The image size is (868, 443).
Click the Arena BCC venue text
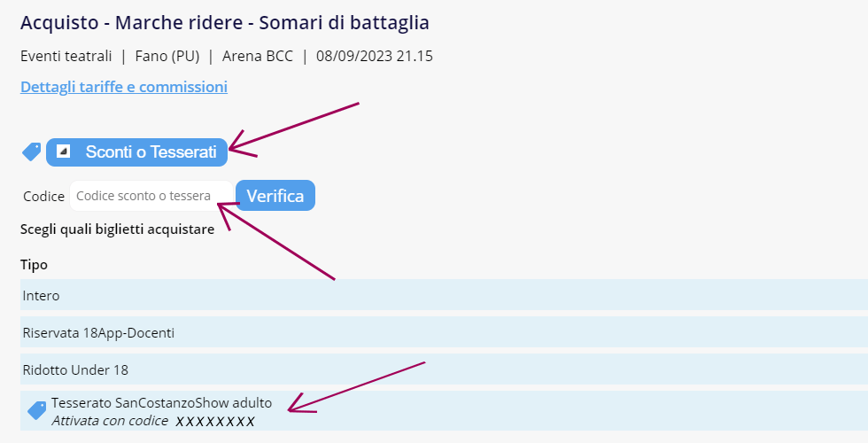pos(258,56)
